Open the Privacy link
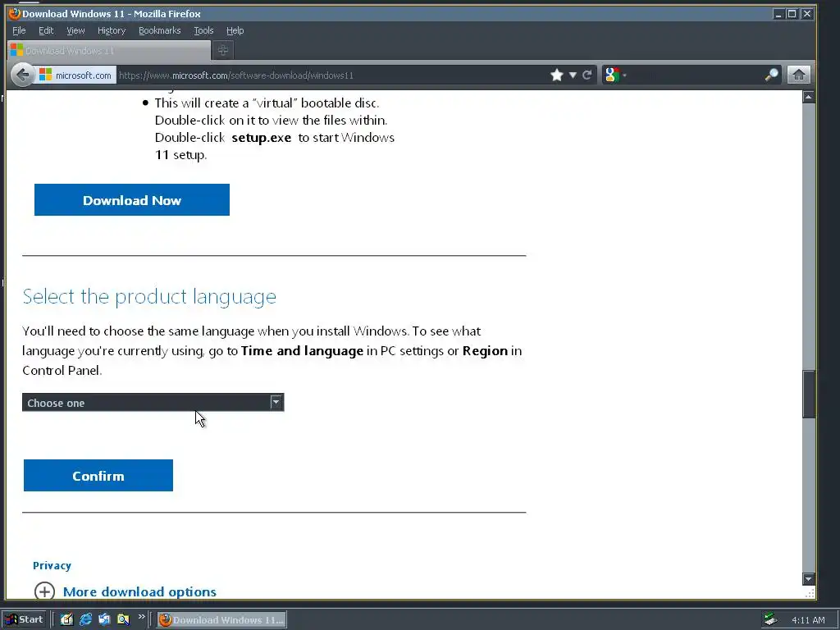Viewport: 840px width, 630px height. click(x=52, y=566)
